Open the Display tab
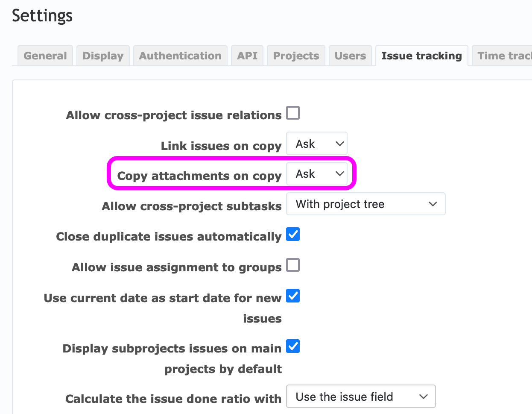532x414 pixels. pyautogui.click(x=103, y=56)
